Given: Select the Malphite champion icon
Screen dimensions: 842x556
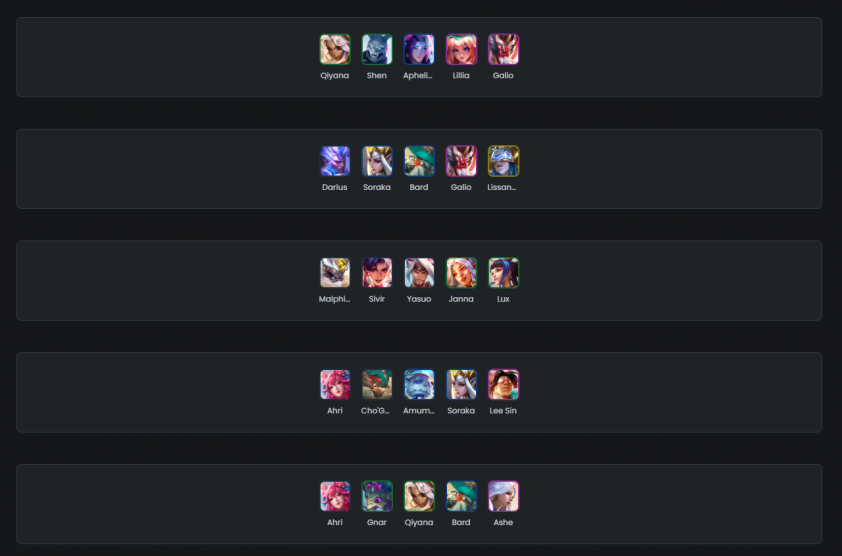Looking at the screenshot, I should tap(335, 273).
